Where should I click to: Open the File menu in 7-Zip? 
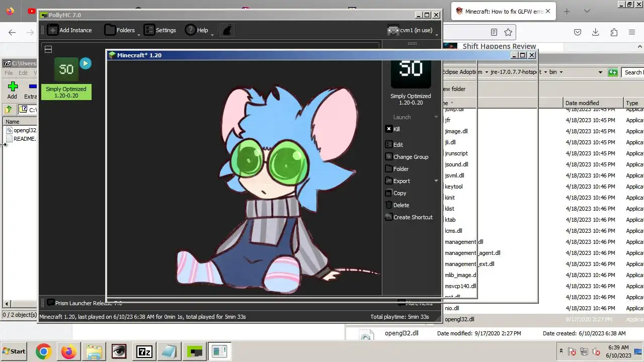point(9,73)
